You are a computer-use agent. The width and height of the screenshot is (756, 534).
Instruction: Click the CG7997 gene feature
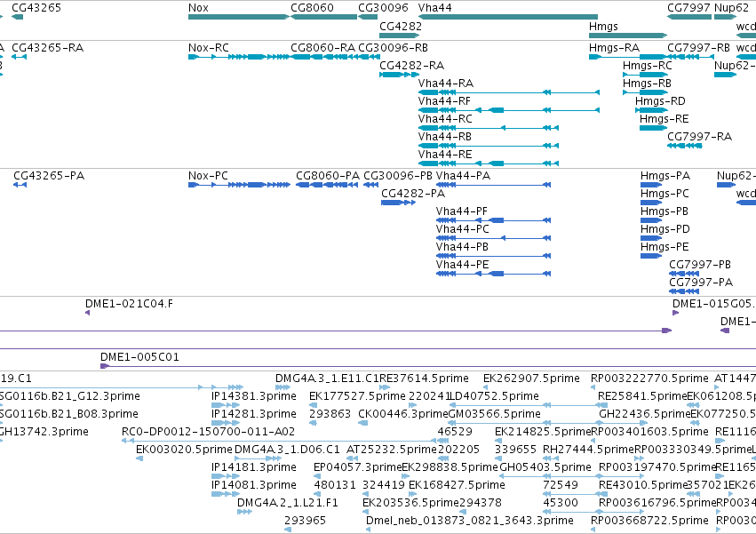pos(689,17)
